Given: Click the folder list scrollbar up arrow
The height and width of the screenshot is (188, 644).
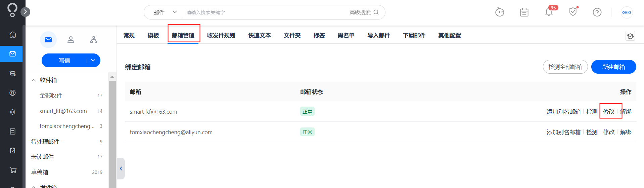Looking at the screenshot, I should click(112, 77).
